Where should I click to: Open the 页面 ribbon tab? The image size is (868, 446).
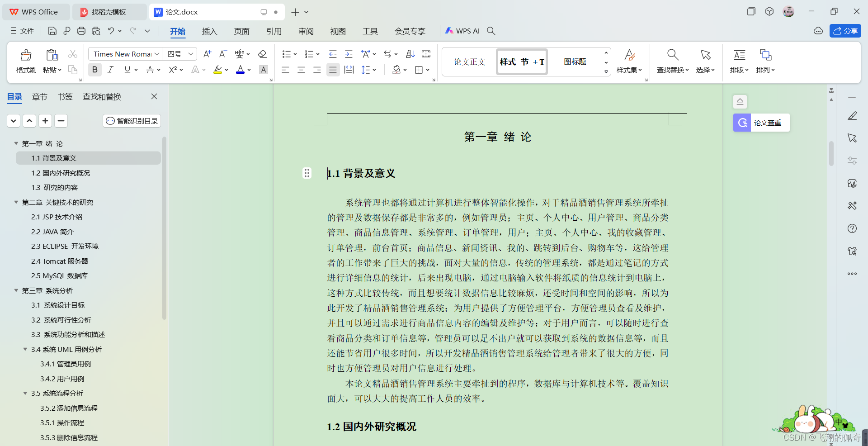pyautogui.click(x=241, y=31)
